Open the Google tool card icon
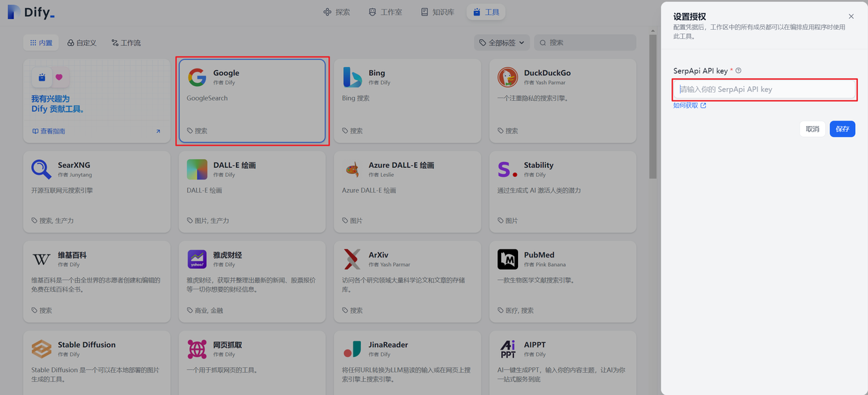 point(197,77)
